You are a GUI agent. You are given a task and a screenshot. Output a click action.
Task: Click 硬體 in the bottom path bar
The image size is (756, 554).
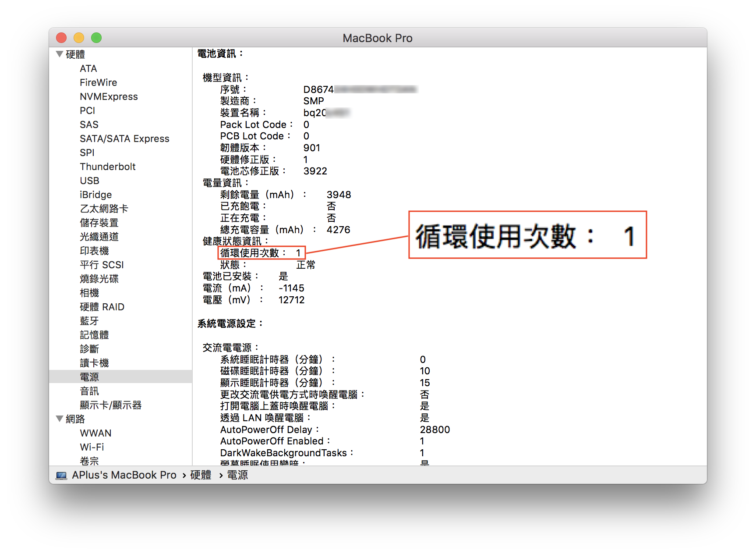pyautogui.click(x=201, y=475)
